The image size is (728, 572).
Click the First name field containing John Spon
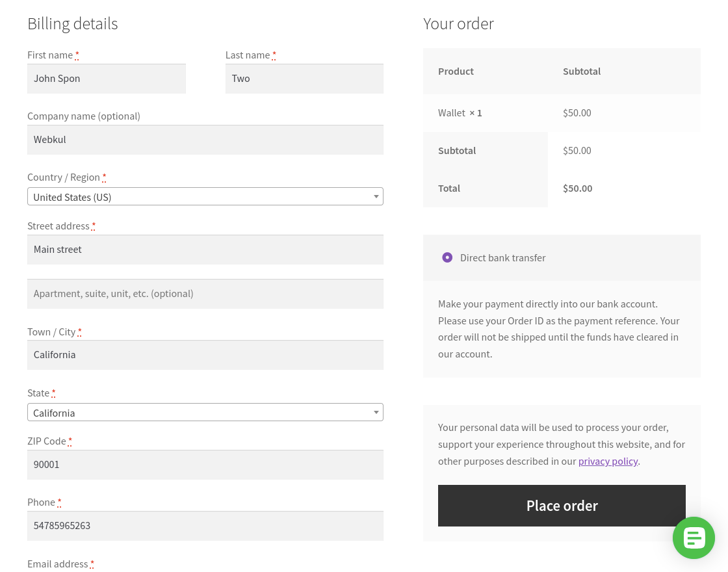(106, 79)
